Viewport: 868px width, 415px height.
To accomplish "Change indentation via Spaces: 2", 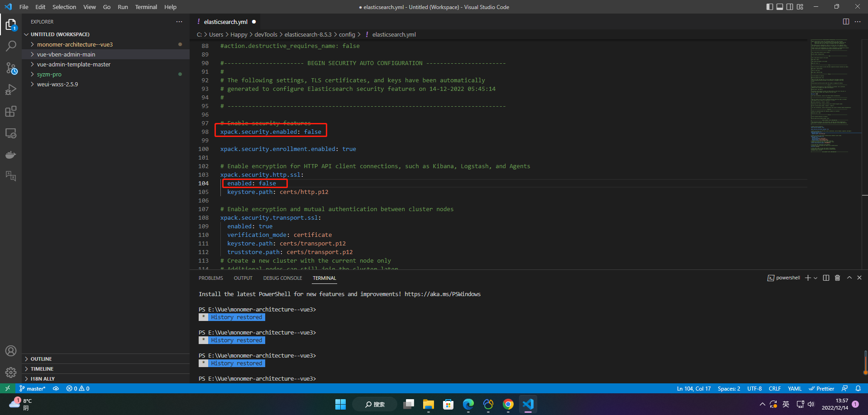I will point(729,388).
